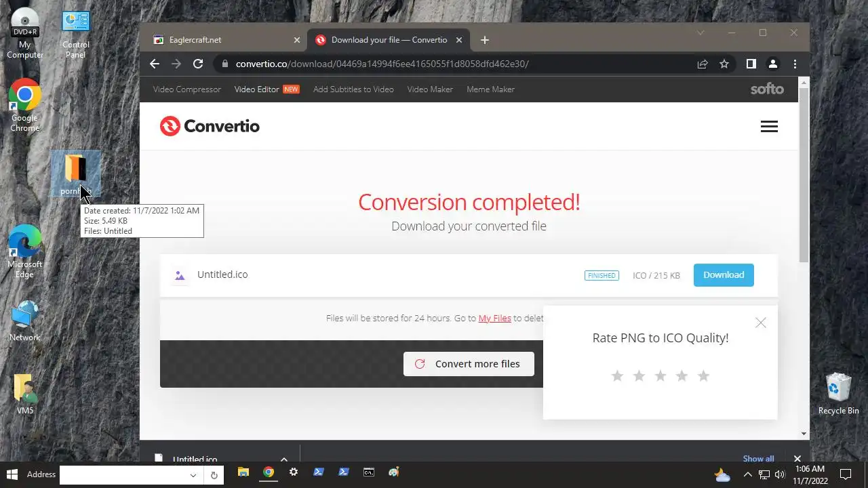Image resolution: width=868 pixels, height=488 pixels.
Task: Download the converted Untitled.ico file
Action: point(724,275)
